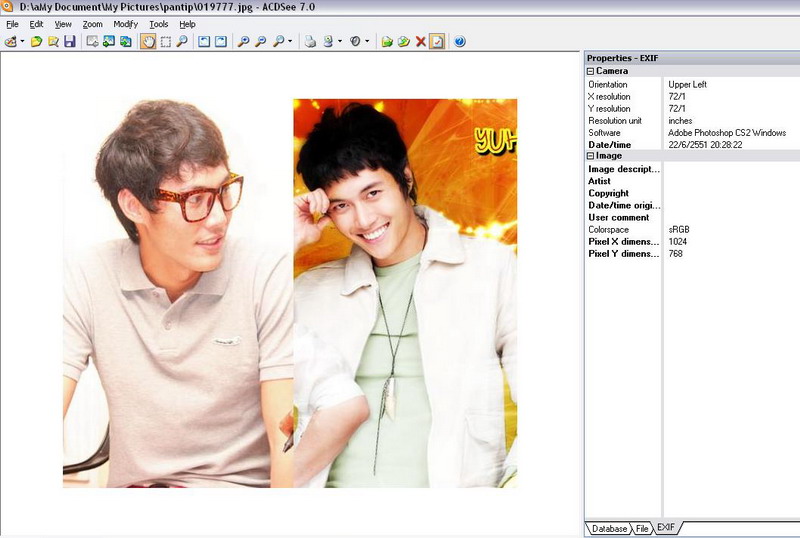Click the image icon with green left arrow
800x538 pixels.
pos(109,41)
